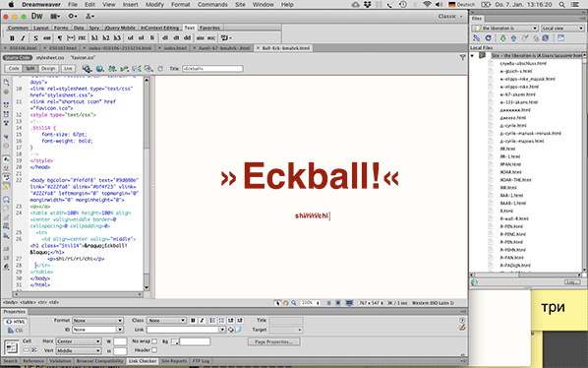Click the Source Code related file button

[x=18, y=58]
